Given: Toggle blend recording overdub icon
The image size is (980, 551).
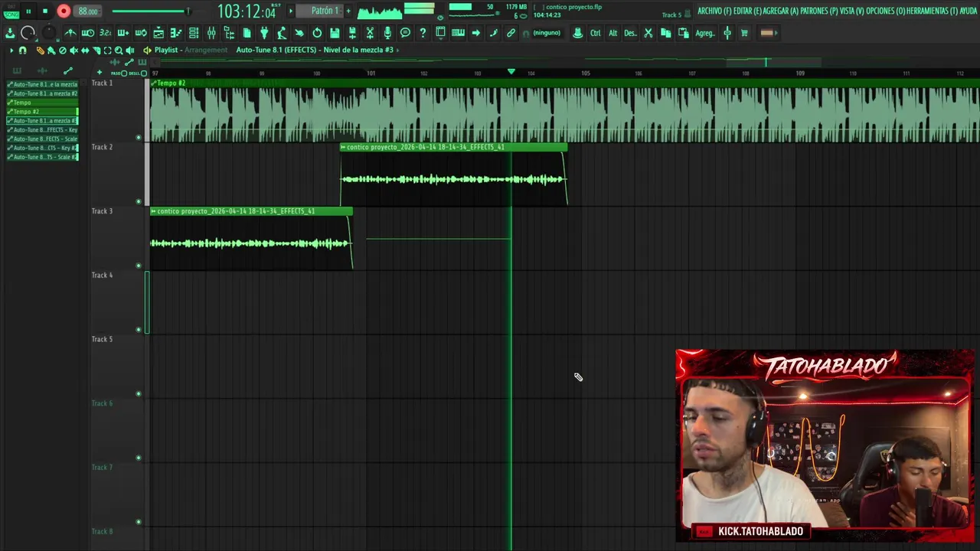Looking at the screenshot, I should click(x=122, y=33).
